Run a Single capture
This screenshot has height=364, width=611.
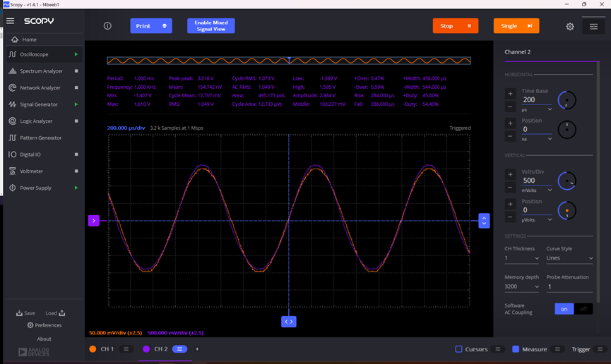click(516, 25)
